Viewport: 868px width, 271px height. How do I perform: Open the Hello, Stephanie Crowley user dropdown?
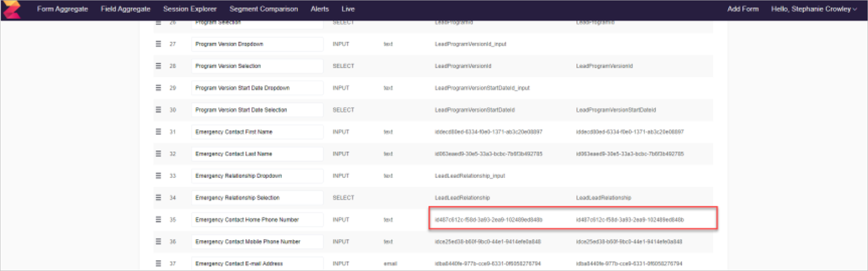(x=813, y=9)
